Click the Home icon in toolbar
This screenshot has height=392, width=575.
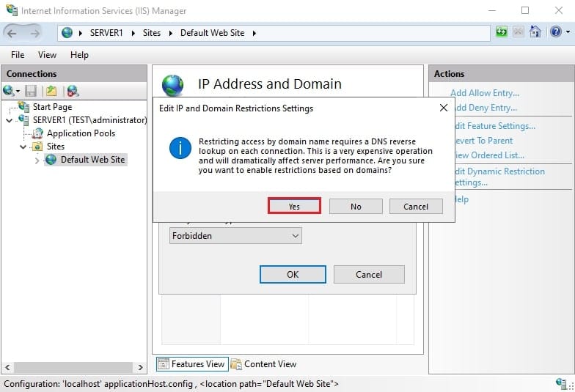click(x=535, y=32)
